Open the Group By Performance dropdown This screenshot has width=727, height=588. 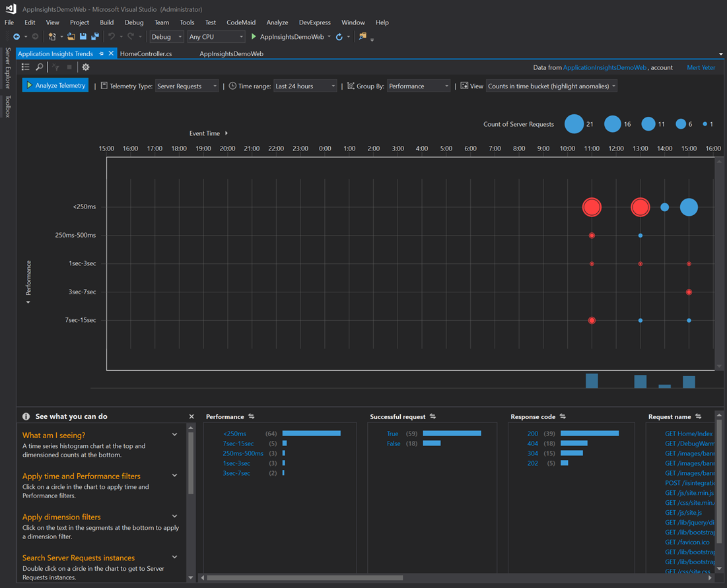point(418,86)
